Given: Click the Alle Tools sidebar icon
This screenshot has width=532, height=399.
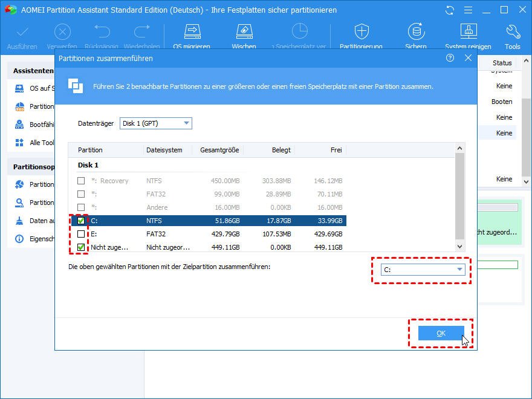Looking at the screenshot, I should 19,143.
